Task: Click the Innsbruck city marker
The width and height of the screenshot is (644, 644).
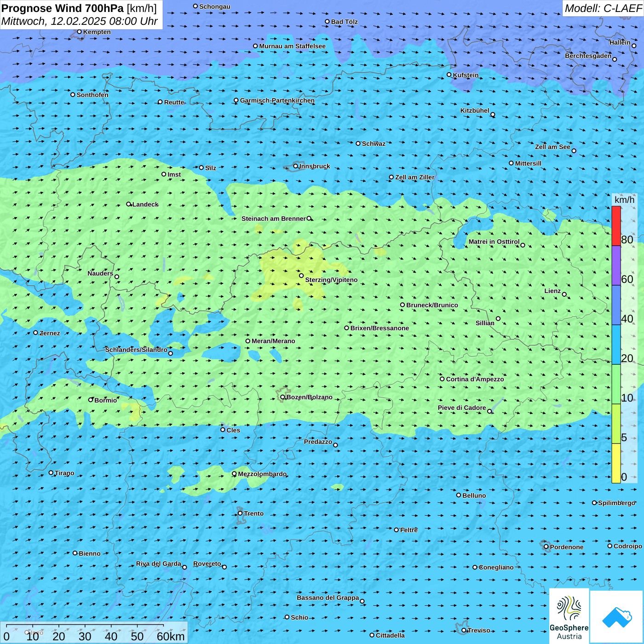Action: click(x=296, y=166)
